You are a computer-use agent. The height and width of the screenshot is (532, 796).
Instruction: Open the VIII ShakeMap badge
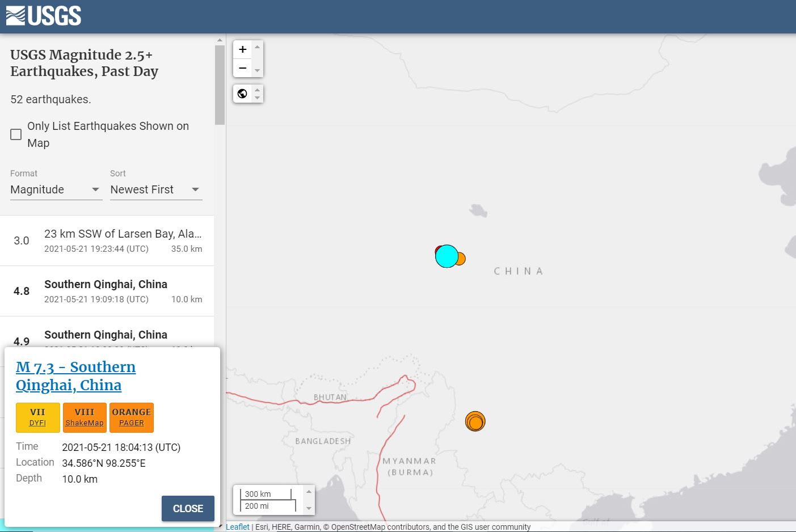pos(85,417)
